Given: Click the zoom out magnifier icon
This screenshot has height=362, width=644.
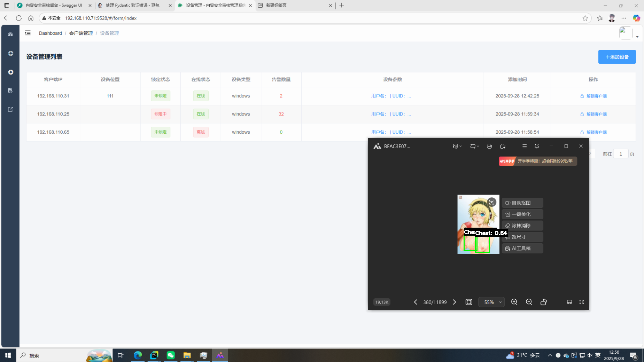Looking at the screenshot, I should pyautogui.click(x=529, y=302).
